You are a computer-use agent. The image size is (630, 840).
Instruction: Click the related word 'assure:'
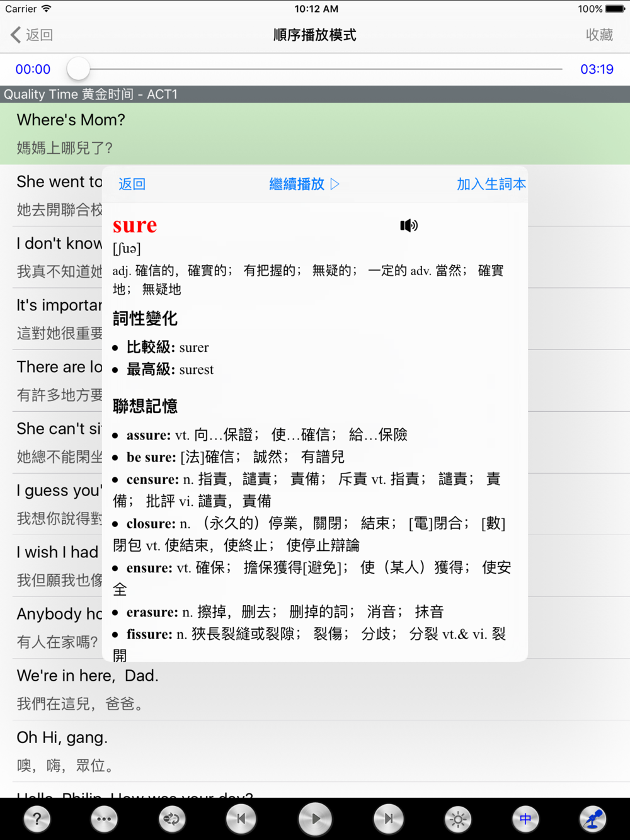[x=149, y=435]
